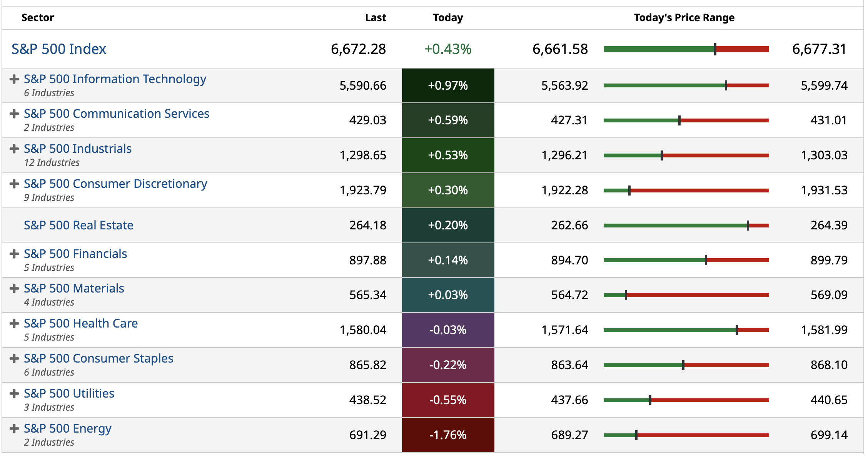Click plus icon beside S&P 500 Industrials
Image resolution: width=868 pixels, height=458 pixels.
pos(14,149)
